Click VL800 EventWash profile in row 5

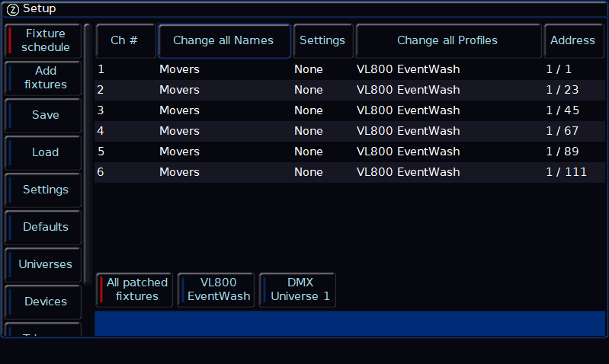(409, 152)
